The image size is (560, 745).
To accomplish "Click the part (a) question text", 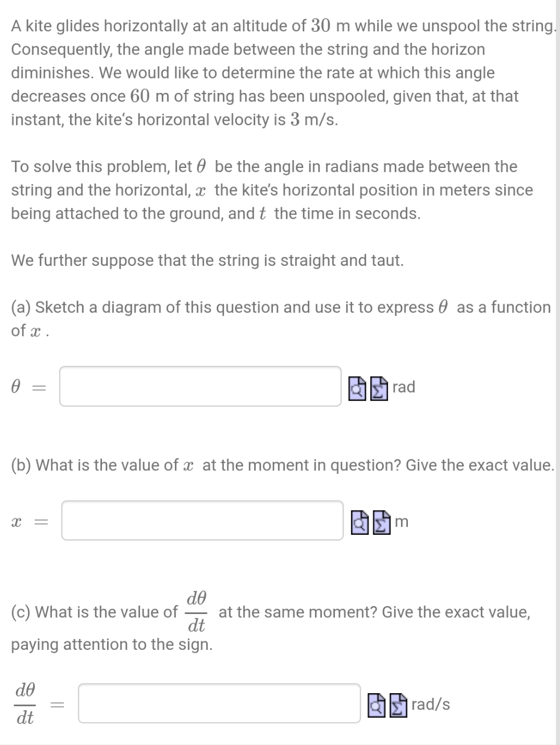I will tap(228, 308).
